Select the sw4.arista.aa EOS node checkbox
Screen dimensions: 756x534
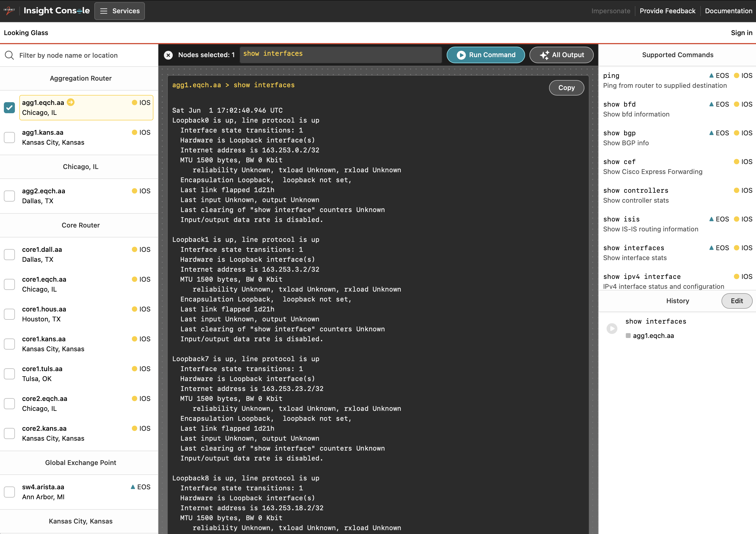(x=9, y=492)
